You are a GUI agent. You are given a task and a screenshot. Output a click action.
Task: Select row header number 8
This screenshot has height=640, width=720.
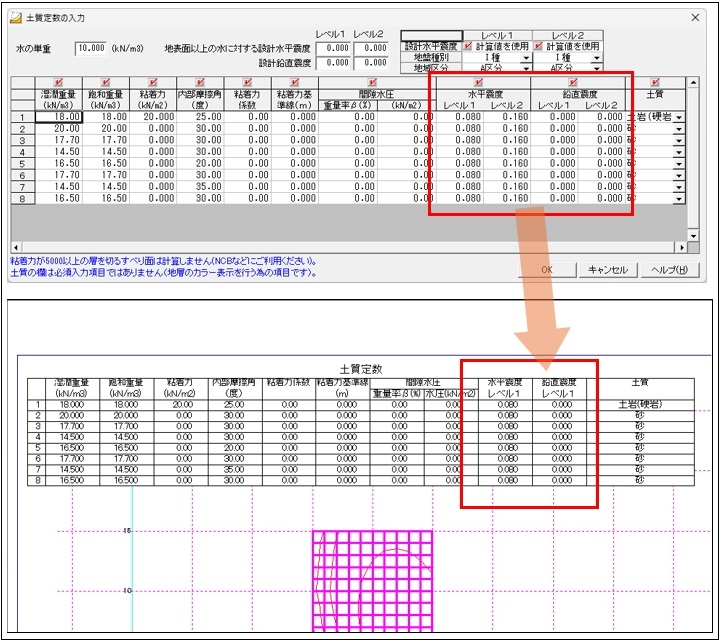click(x=22, y=199)
